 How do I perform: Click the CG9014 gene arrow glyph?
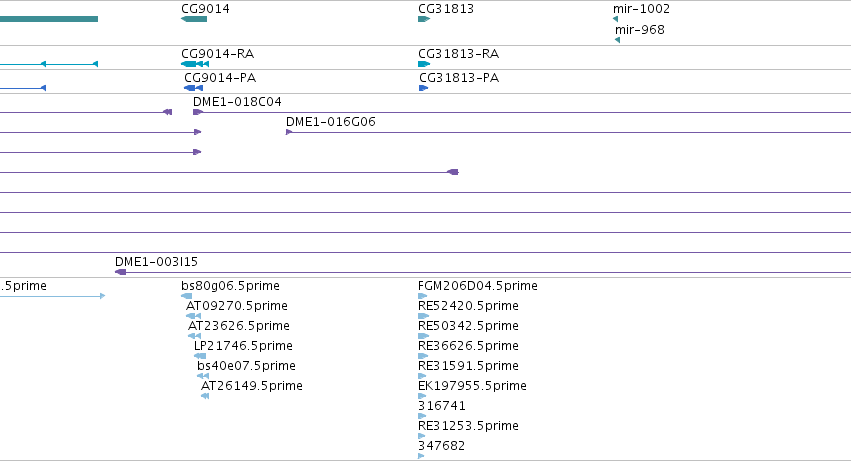coord(194,19)
